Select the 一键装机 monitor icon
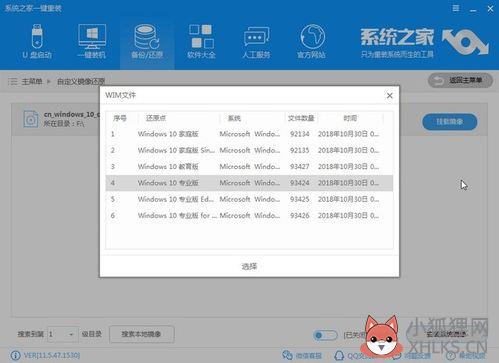The width and height of the screenshot is (499, 363). [92, 36]
